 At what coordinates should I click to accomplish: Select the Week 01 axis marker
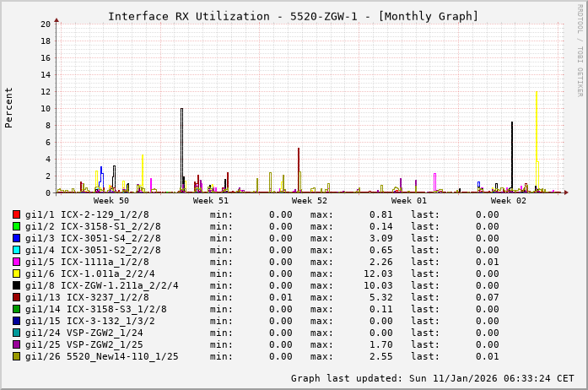click(409, 201)
